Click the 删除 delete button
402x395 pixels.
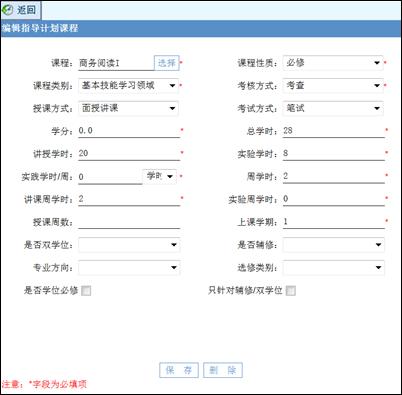tap(223, 370)
